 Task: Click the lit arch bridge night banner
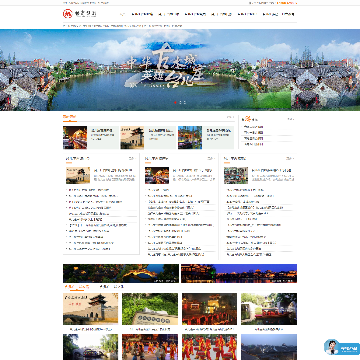(x=121, y=273)
